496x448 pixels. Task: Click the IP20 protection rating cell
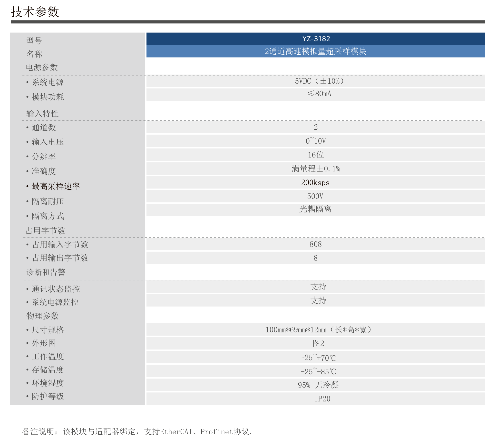(x=322, y=399)
